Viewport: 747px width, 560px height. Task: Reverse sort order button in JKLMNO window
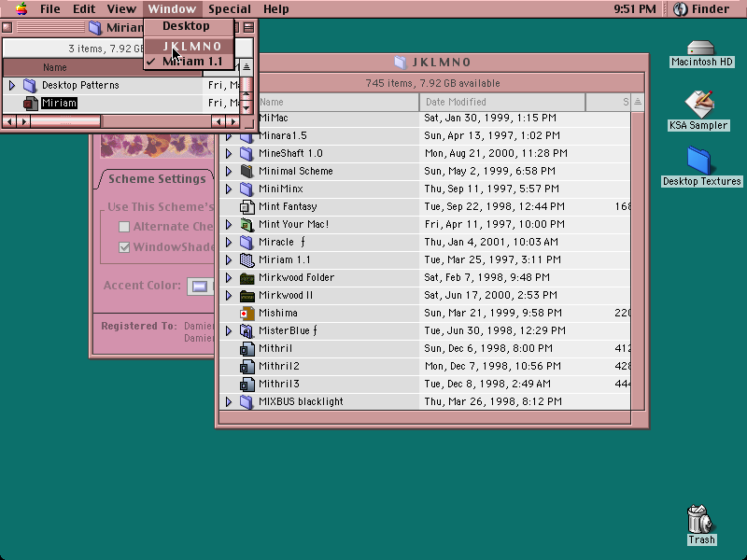(x=638, y=102)
